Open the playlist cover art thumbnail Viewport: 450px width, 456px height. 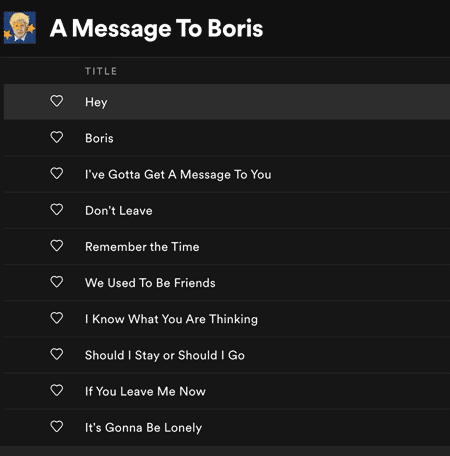coord(20,28)
